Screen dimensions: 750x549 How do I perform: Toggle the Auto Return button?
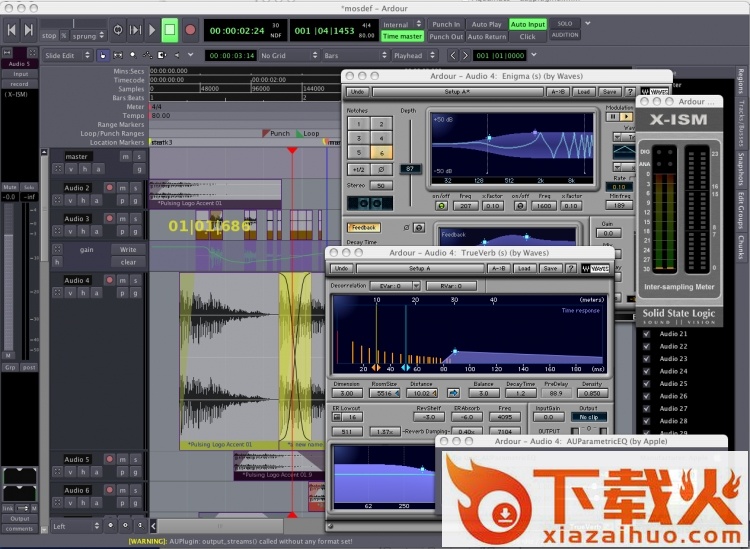[486, 36]
